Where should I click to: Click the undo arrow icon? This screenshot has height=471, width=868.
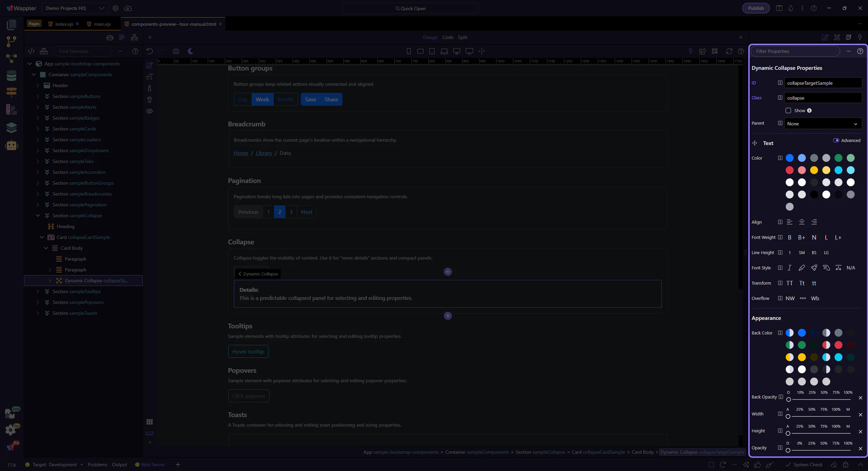pos(150,51)
